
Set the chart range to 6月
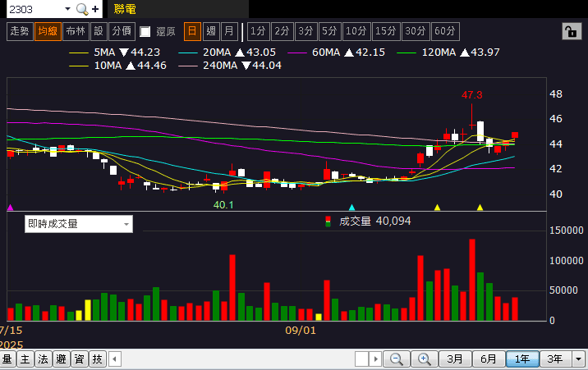pos(489,359)
